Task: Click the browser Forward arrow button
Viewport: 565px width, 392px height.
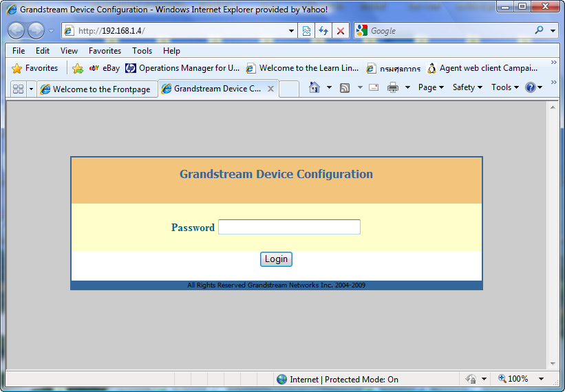Action: pos(36,30)
